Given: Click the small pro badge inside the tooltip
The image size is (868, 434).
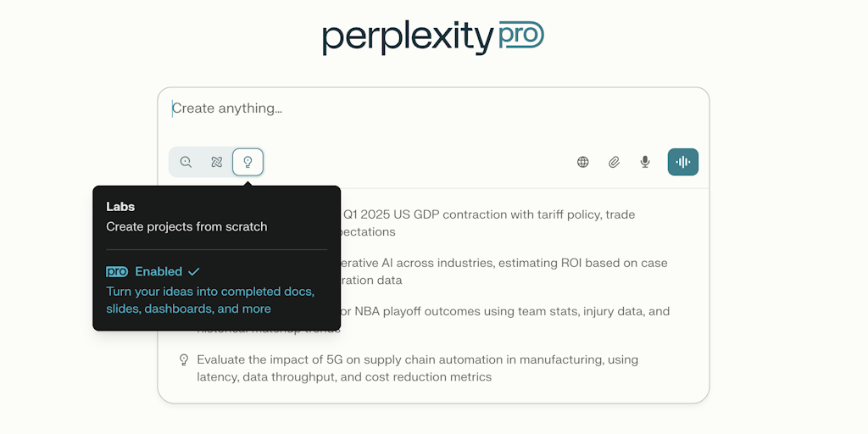Looking at the screenshot, I should click(117, 271).
